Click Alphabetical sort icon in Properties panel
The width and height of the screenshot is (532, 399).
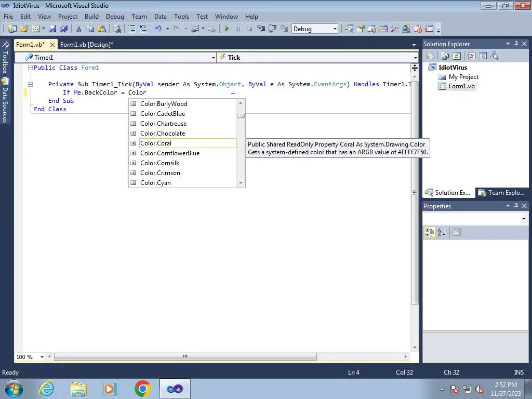(442, 232)
